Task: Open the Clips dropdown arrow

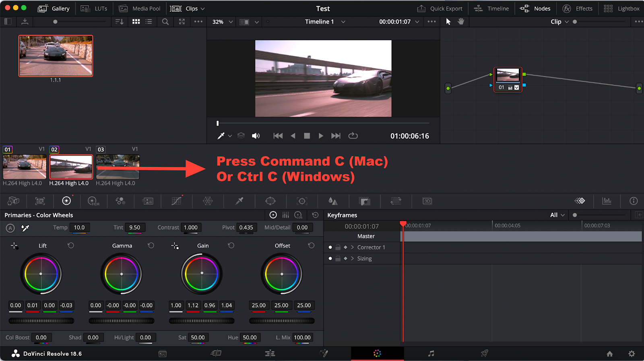Action: coord(202,8)
